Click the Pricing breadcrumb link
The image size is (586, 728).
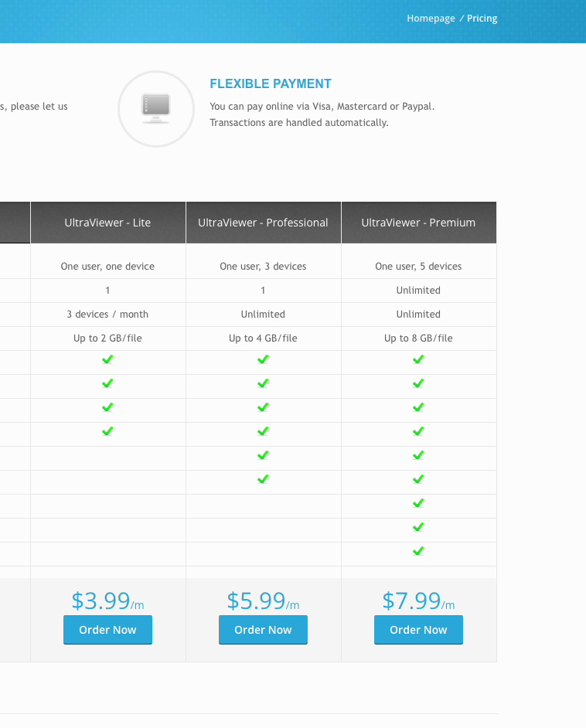click(x=482, y=19)
